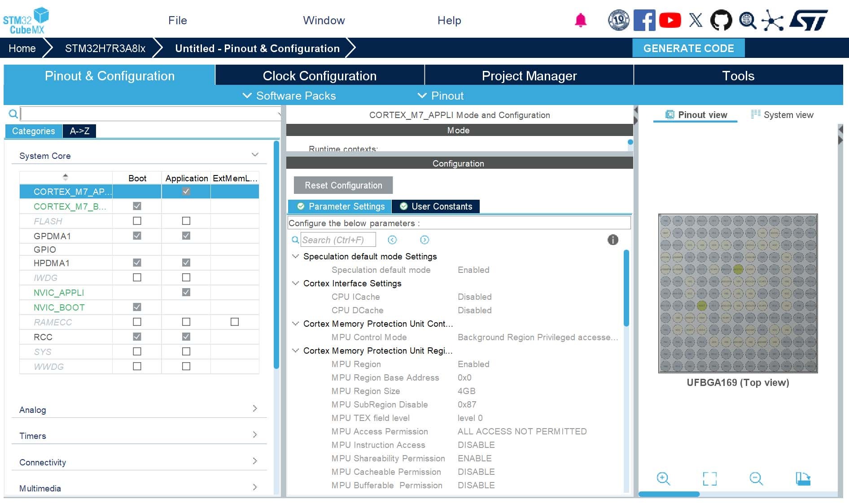This screenshot has height=504, width=849.
Task: Click the GENERATE CODE button
Action: (688, 48)
